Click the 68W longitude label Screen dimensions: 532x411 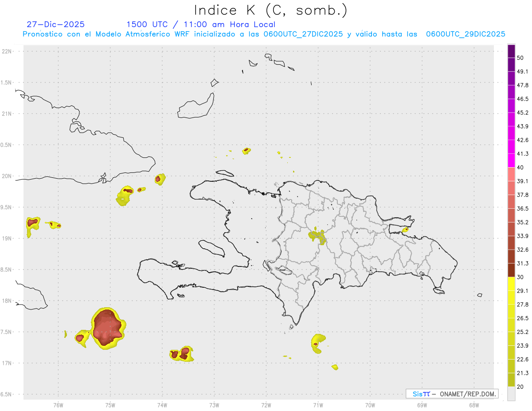(x=474, y=405)
